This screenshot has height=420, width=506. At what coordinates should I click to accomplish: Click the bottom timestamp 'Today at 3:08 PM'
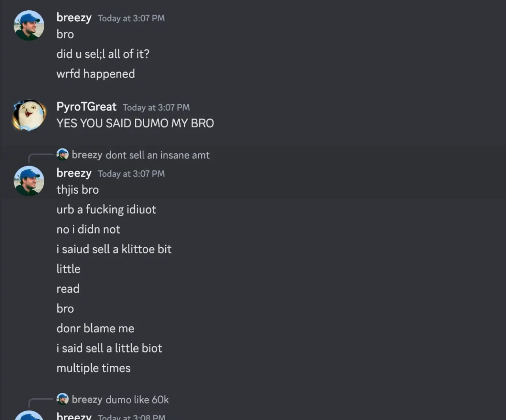[131, 417]
